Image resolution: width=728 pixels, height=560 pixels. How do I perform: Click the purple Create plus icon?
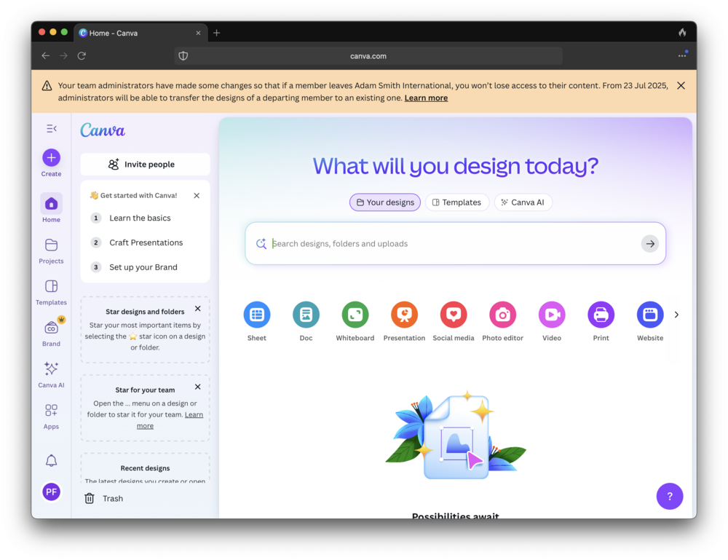(x=51, y=157)
